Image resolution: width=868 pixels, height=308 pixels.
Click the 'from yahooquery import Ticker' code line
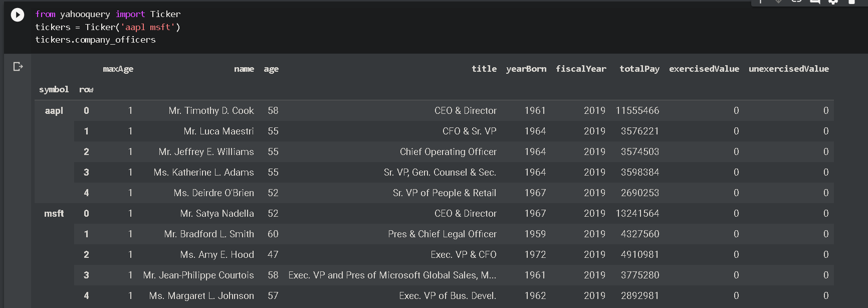click(x=108, y=14)
